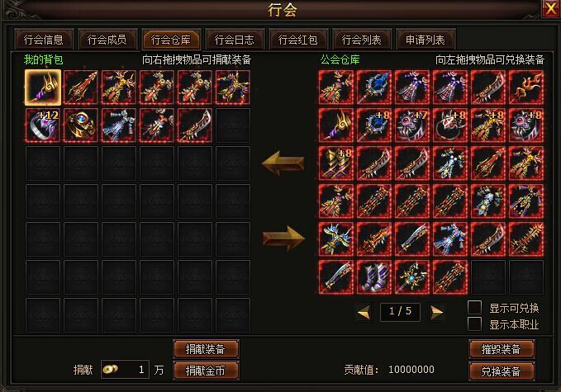Click the 摧毁装备 button
This screenshot has width=561, height=392.
[502, 349]
